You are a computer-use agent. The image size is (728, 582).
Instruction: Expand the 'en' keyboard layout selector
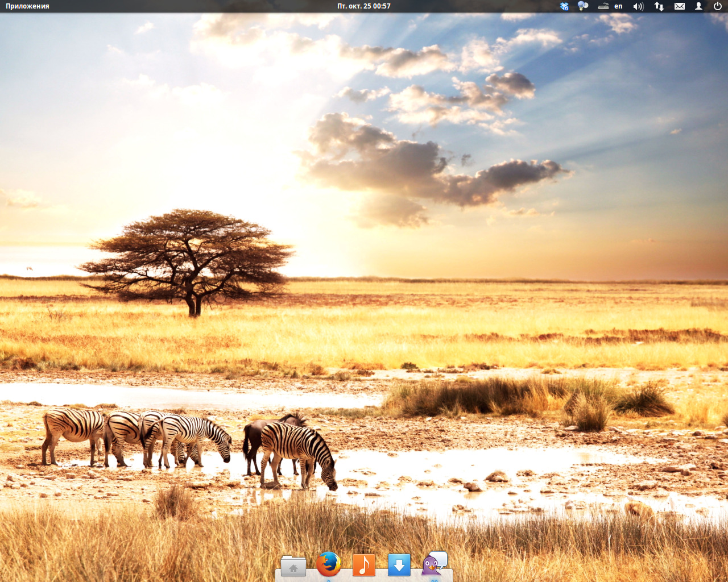(618, 6)
